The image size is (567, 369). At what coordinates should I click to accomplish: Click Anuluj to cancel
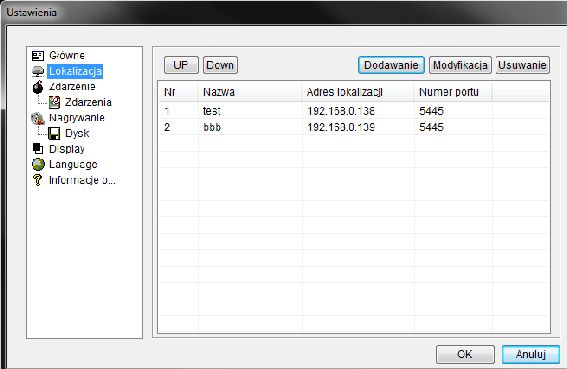tap(531, 354)
